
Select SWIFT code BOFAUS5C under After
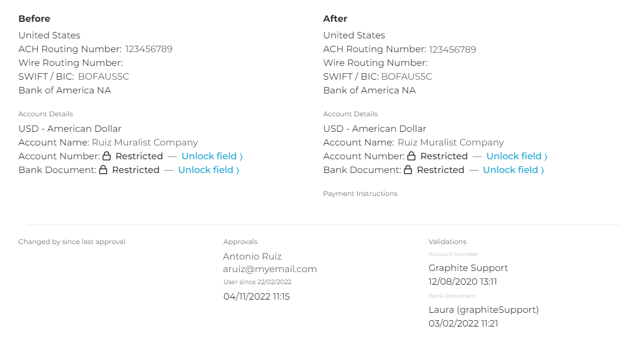[x=406, y=77]
